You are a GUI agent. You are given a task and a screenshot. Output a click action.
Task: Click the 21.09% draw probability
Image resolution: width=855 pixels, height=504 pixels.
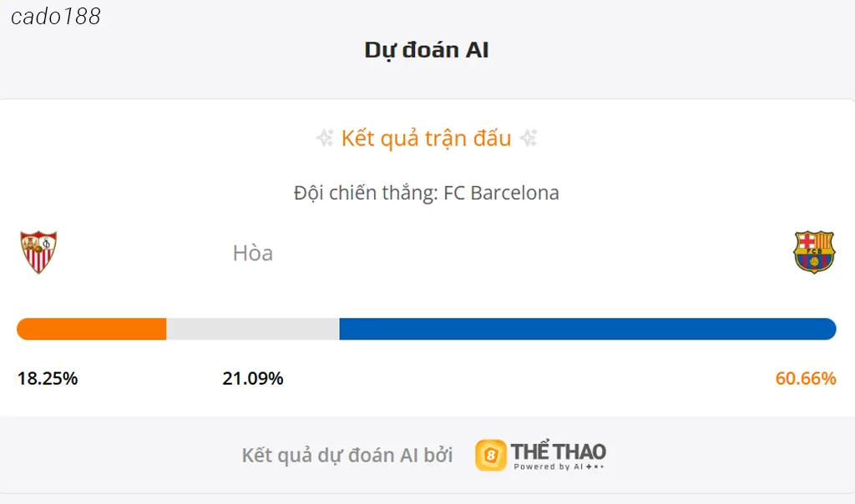(253, 379)
